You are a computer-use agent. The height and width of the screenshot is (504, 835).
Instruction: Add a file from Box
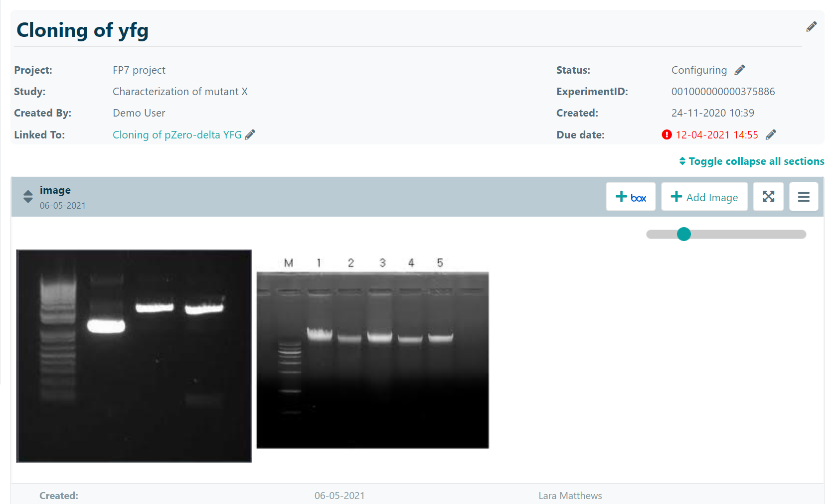pyautogui.click(x=631, y=197)
